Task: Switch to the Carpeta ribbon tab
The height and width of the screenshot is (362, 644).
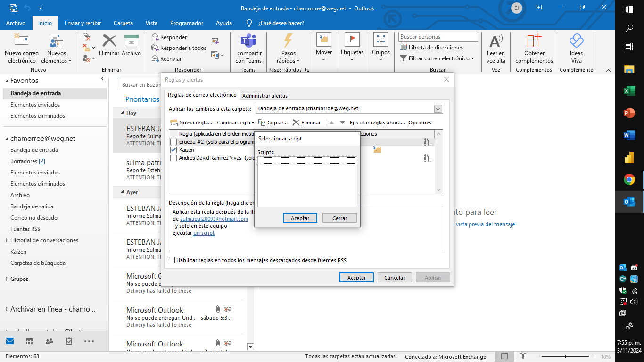Action: click(x=123, y=23)
